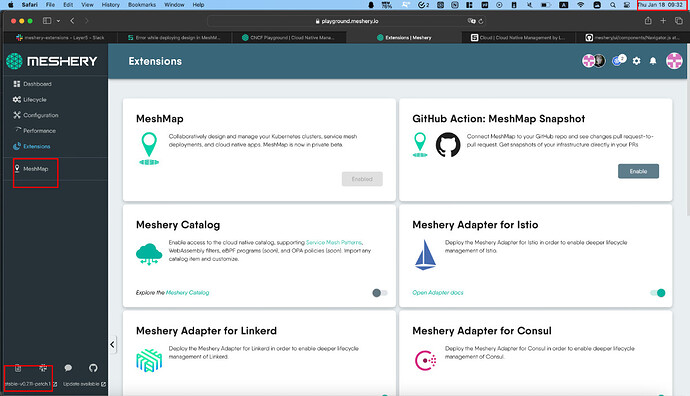Open the Meshery Catalog link
This screenshot has height=396, width=690.
click(x=187, y=293)
